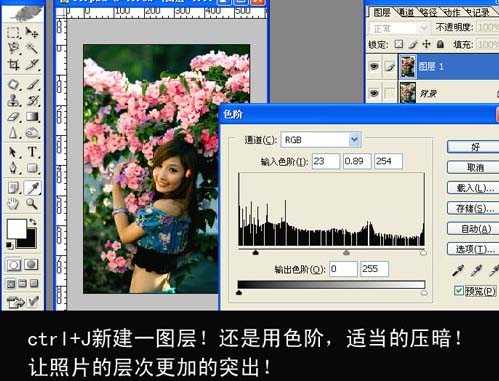Click the 自动(A) auto button
The height and width of the screenshot is (381, 499).
[473, 229]
